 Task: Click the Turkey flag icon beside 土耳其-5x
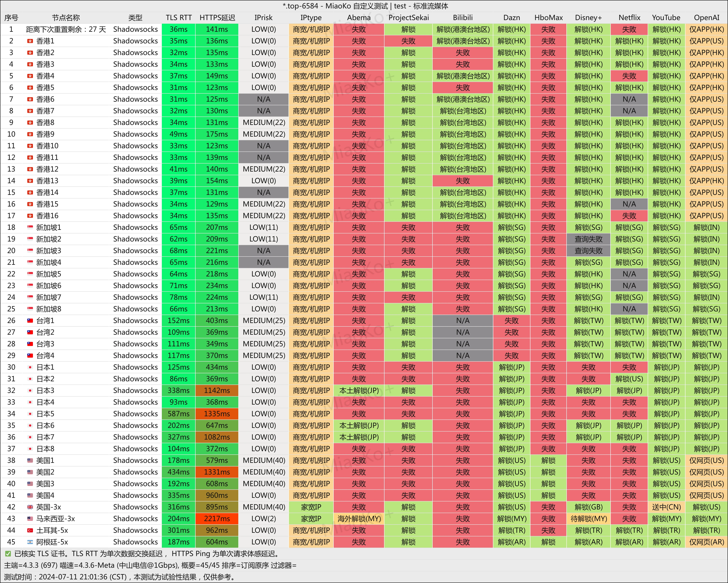click(x=30, y=531)
